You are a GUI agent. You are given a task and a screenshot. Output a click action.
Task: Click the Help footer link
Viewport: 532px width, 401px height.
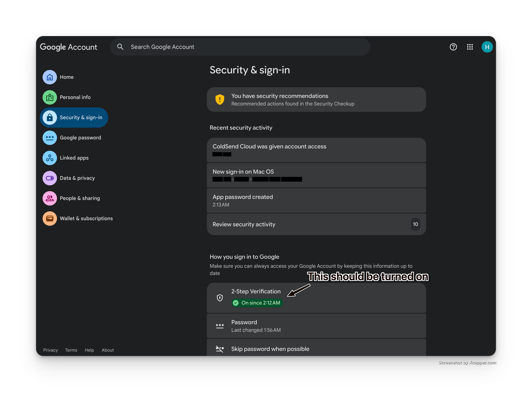[x=89, y=350]
